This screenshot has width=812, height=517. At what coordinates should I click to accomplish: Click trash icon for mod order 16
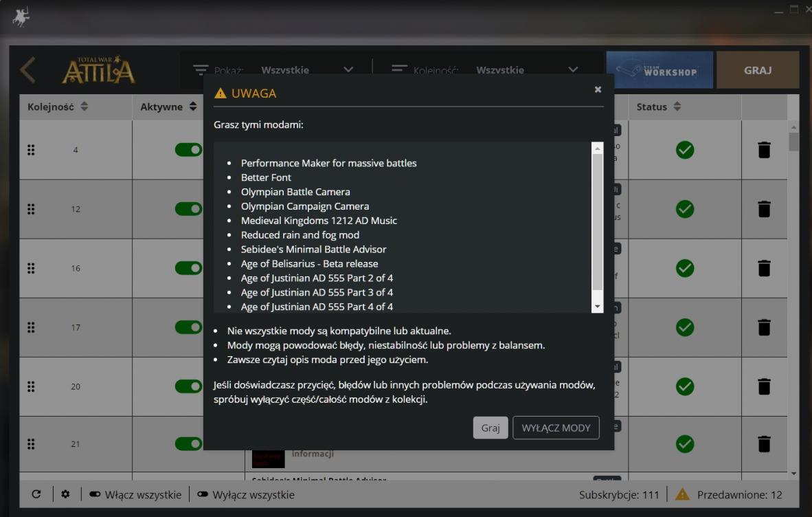(x=764, y=268)
